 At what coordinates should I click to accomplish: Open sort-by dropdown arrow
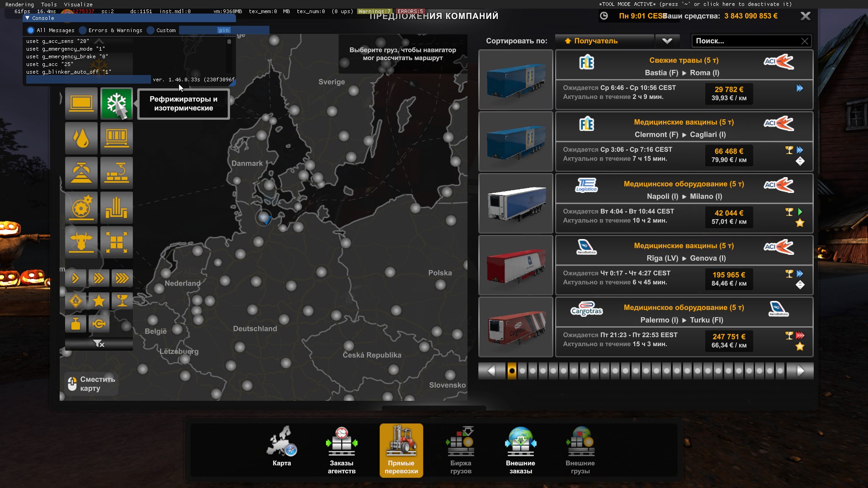[667, 41]
